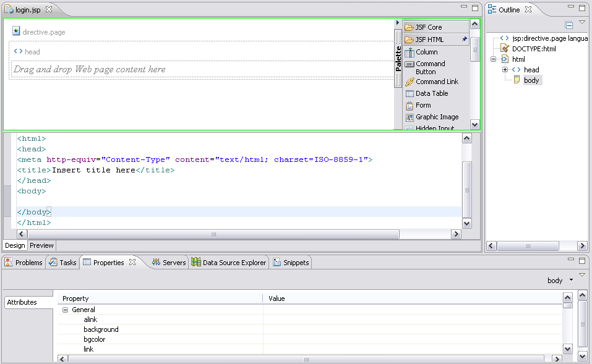This screenshot has height=364, width=592.
Task: Select the Attributes section tab
Action: coord(28,302)
